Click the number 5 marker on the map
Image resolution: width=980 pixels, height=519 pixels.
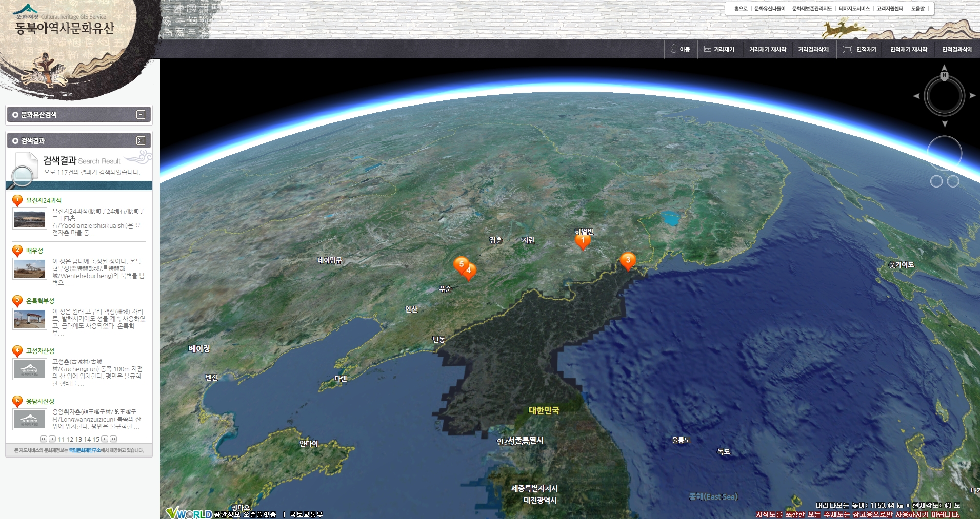coord(461,264)
